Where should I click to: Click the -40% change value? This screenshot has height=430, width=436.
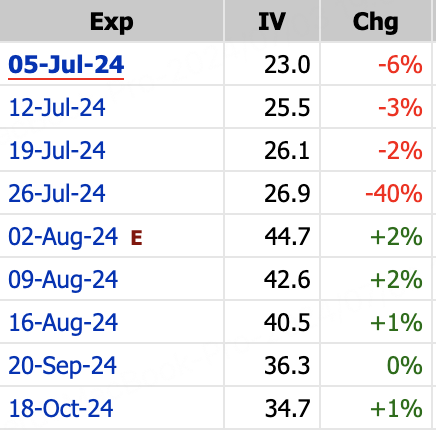pos(394,194)
